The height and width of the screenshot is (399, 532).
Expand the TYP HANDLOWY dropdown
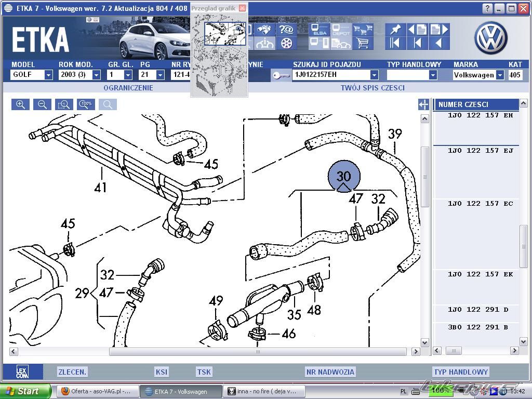pyautogui.click(x=433, y=75)
